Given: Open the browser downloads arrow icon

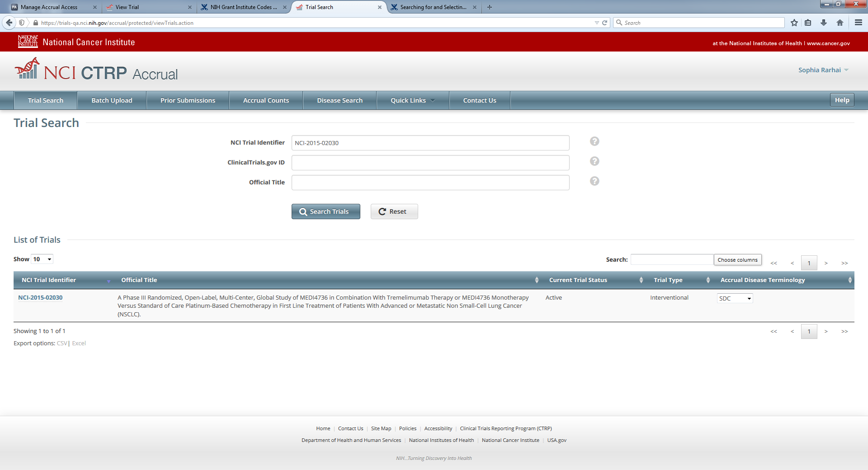Looking at the screenshot, I should [824, 23].
